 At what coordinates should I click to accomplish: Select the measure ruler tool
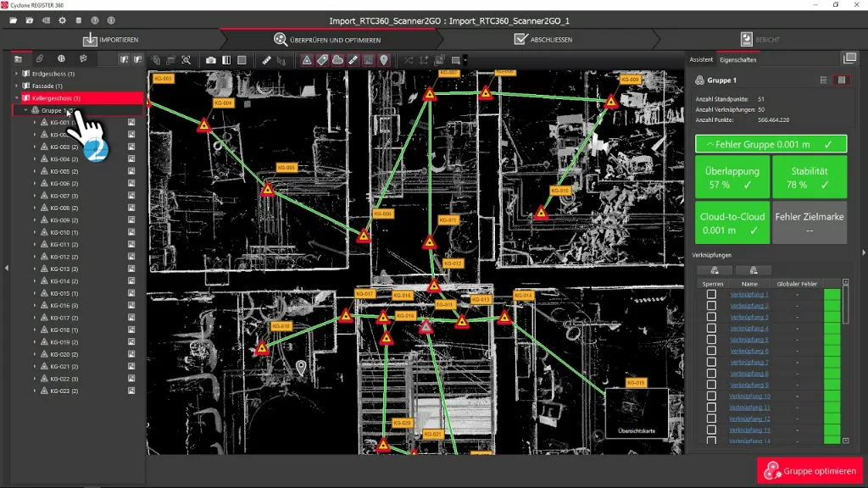tap(266, 60)
